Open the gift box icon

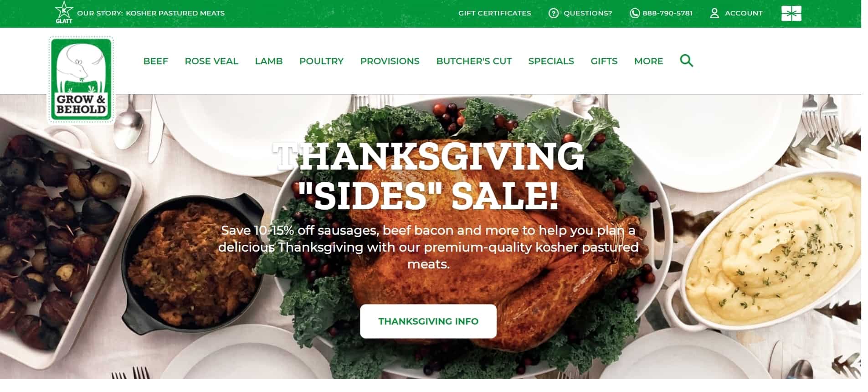click(791, 13)
